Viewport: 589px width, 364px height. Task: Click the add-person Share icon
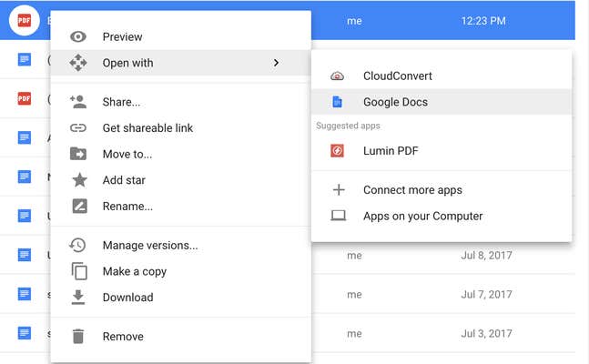click(x=78, y=102)
